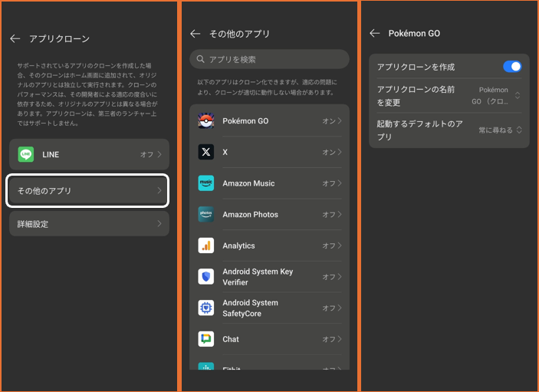Tap the LINE app icon

[26, 154]
